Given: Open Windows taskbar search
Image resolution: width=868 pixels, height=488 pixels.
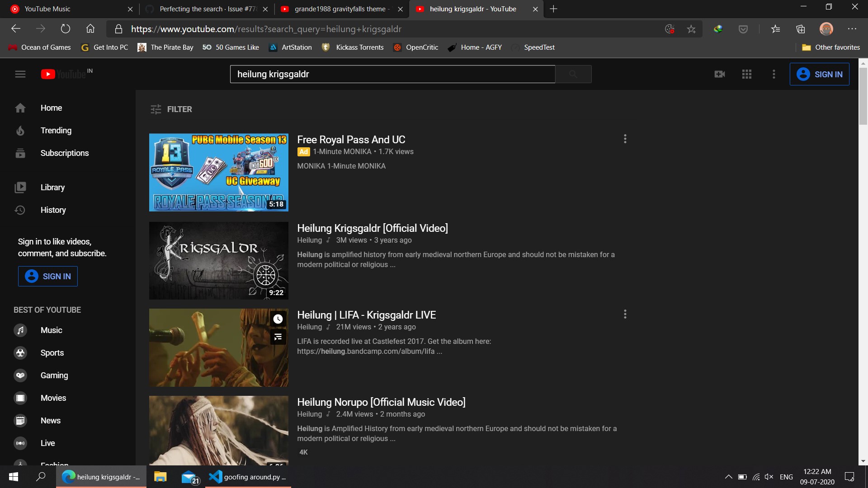Looking at the screenshot, I should (x=41, y=477).
